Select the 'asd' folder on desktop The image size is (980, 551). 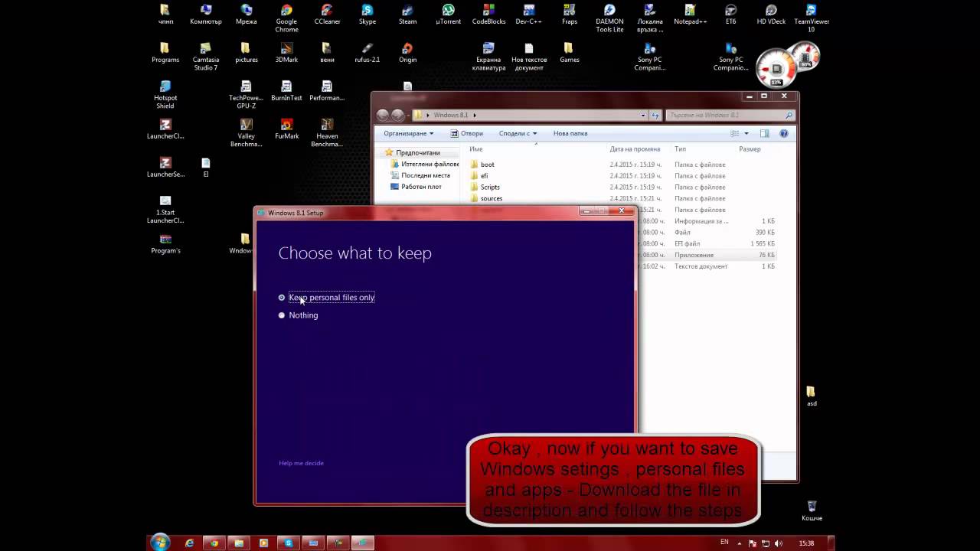pos(812,396)
